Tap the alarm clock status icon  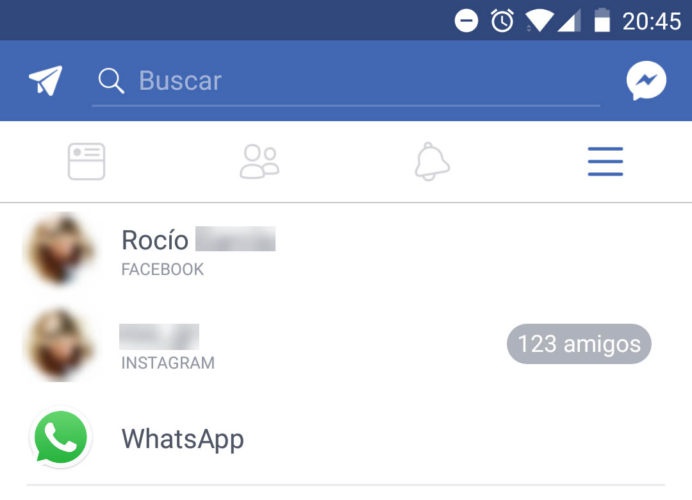click(x=502, y=20)
